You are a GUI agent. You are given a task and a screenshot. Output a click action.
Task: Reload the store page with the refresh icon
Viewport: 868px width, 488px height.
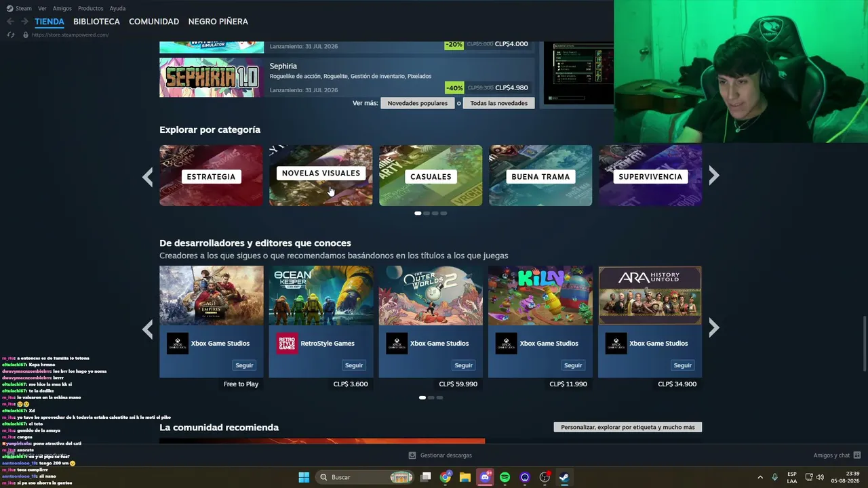[10, 35]
